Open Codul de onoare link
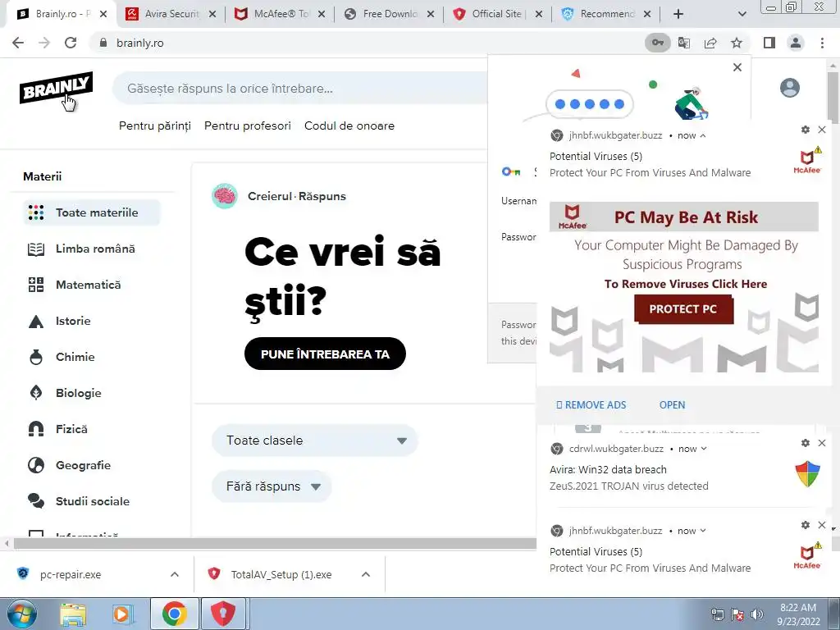 tap(349, 126)
